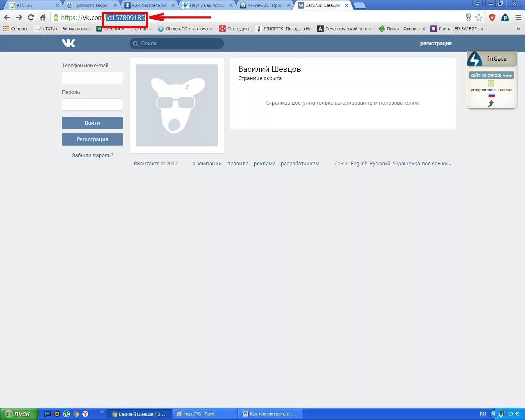525x420 pixels.
Task: Open the eTXT.ru Биржа bookmark
Action: [x=63, y=29]
